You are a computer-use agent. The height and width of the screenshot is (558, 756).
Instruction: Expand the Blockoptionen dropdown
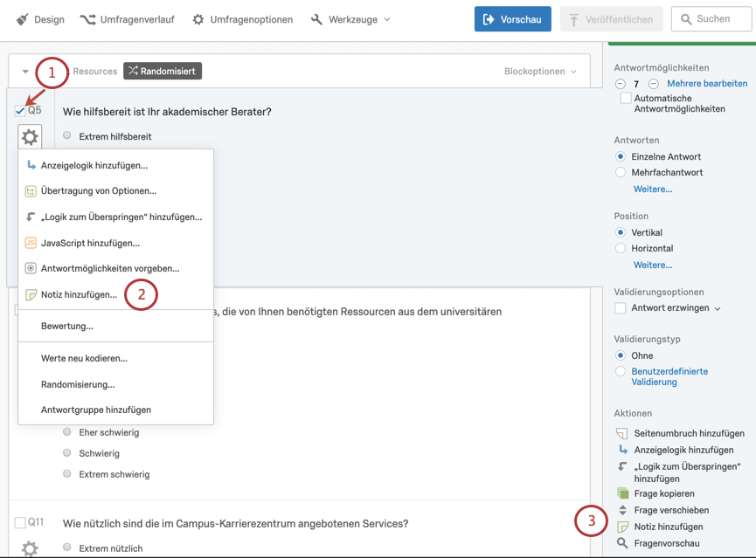pyautogui.click(x=540, y=72)
